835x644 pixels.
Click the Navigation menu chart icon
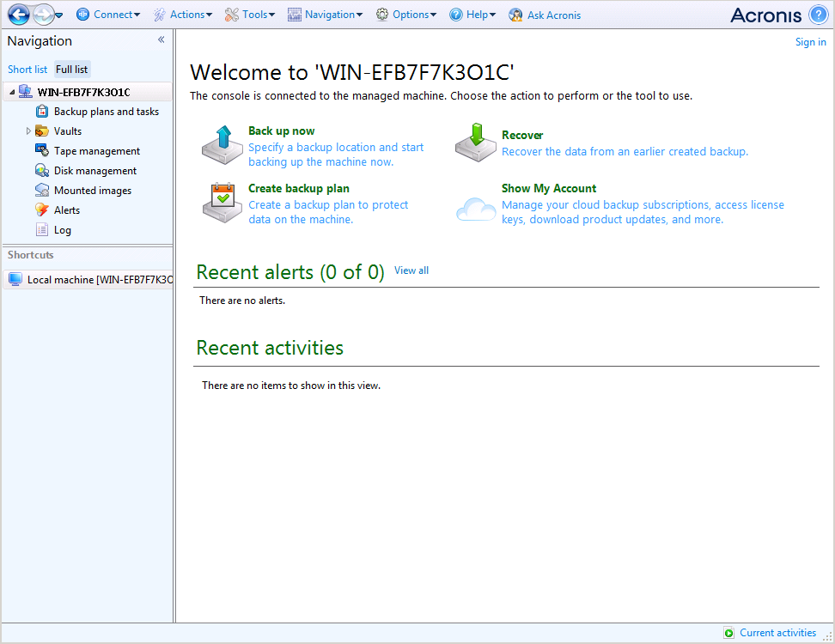[295, 15]
